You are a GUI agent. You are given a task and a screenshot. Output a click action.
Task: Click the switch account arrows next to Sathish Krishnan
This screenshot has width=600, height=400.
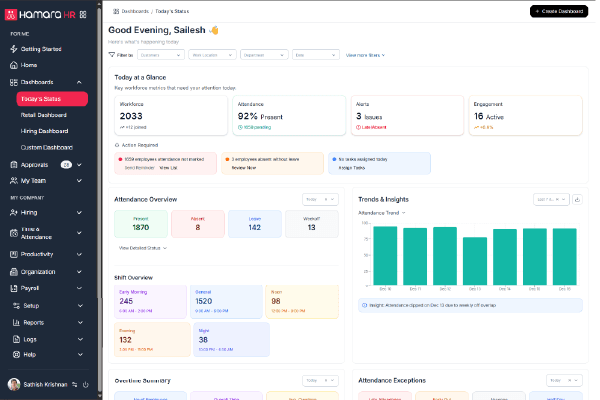(x=75, y=384)
